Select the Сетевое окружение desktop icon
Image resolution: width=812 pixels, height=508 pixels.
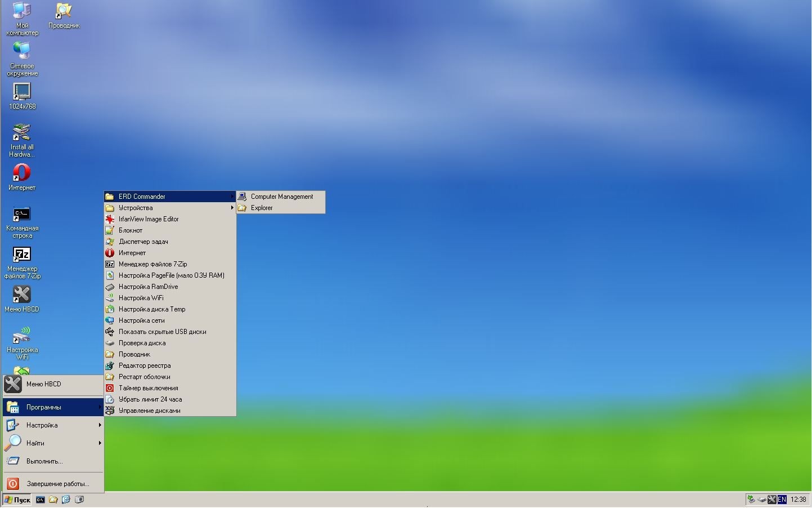coord(22,59)
